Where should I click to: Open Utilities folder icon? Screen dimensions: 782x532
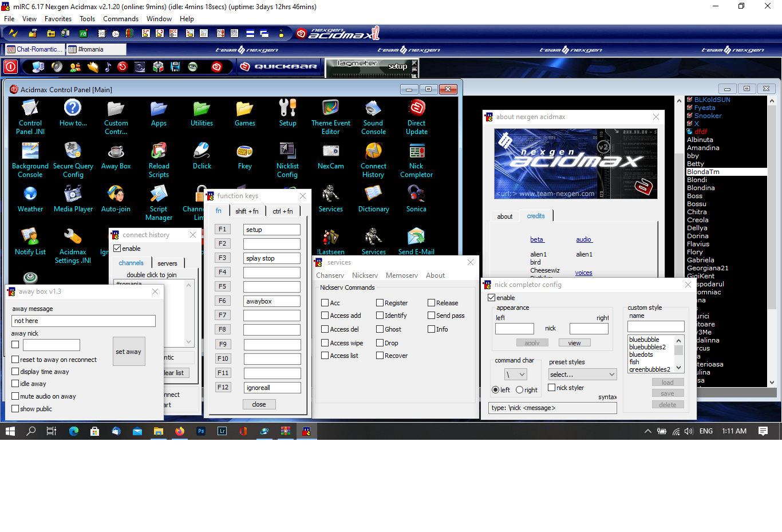click(x=202, y=112)
